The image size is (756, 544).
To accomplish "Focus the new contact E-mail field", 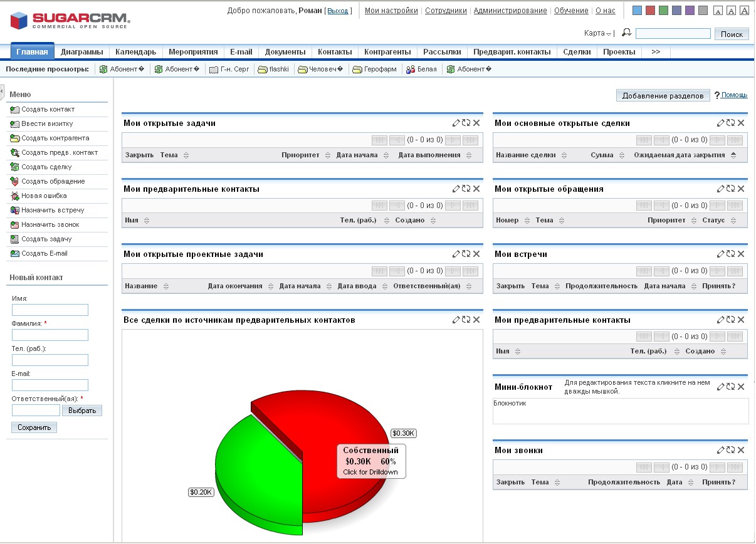I will tap(50, 385).
